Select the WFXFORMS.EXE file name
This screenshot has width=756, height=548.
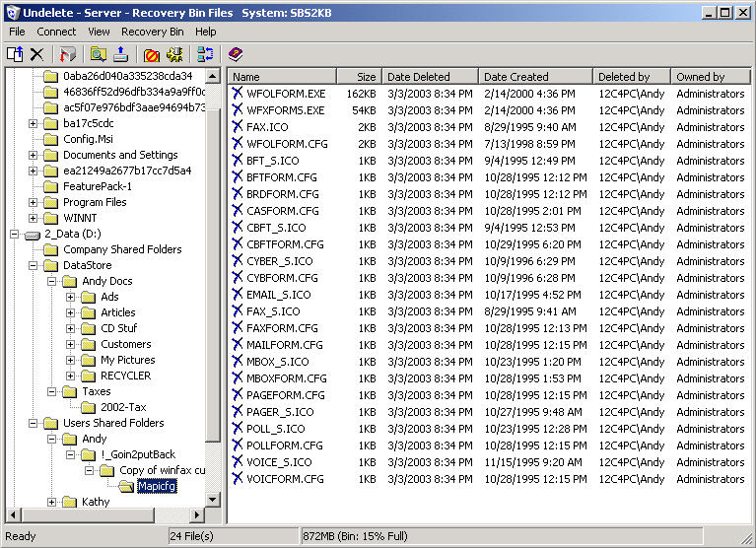pyautogui.click(x=286, y=110)
